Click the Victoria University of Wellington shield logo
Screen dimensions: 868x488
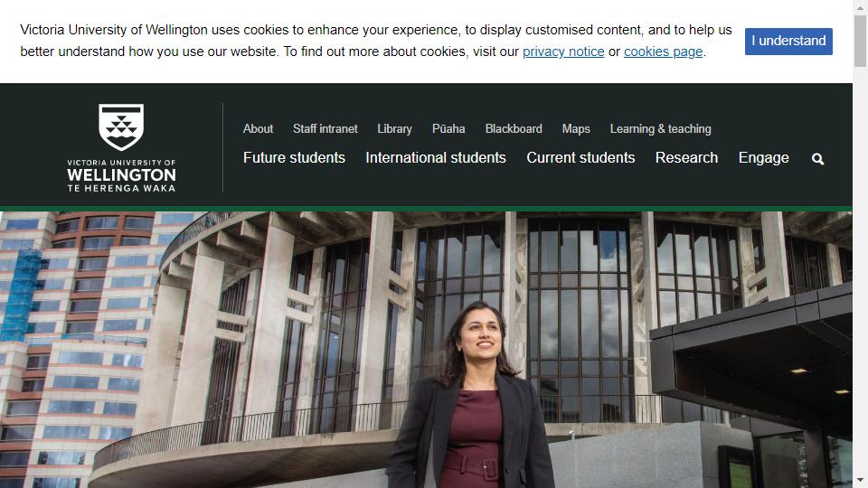pos(121,147)
